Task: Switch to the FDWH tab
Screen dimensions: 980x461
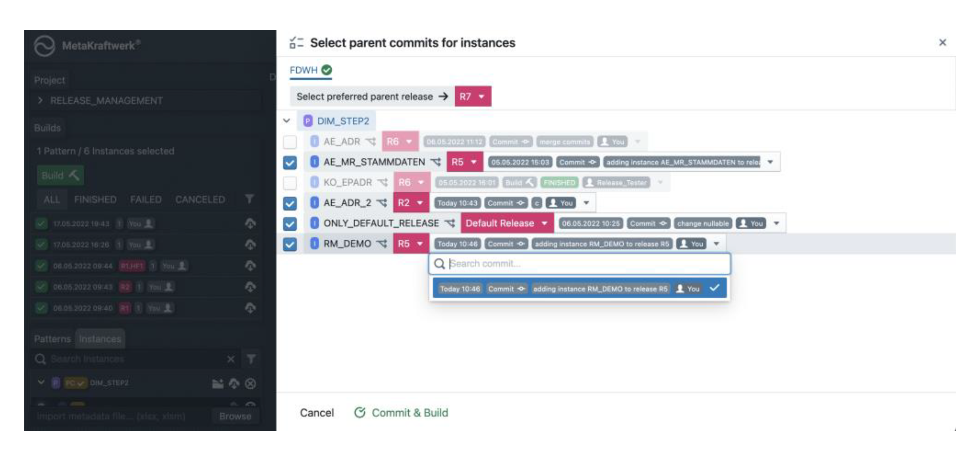Action: (x=304, y=70)
